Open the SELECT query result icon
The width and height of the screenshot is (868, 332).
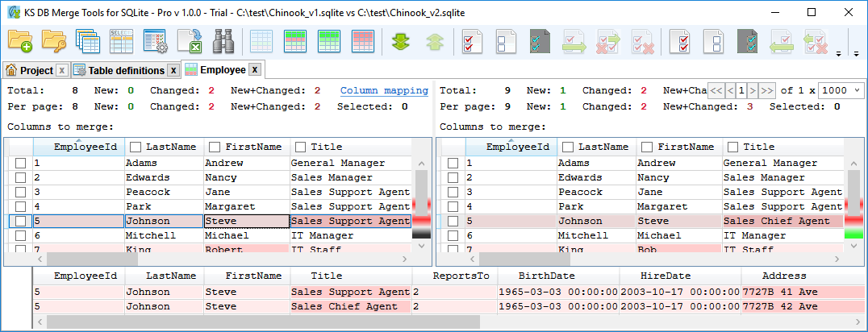click(x=121, y=42)
